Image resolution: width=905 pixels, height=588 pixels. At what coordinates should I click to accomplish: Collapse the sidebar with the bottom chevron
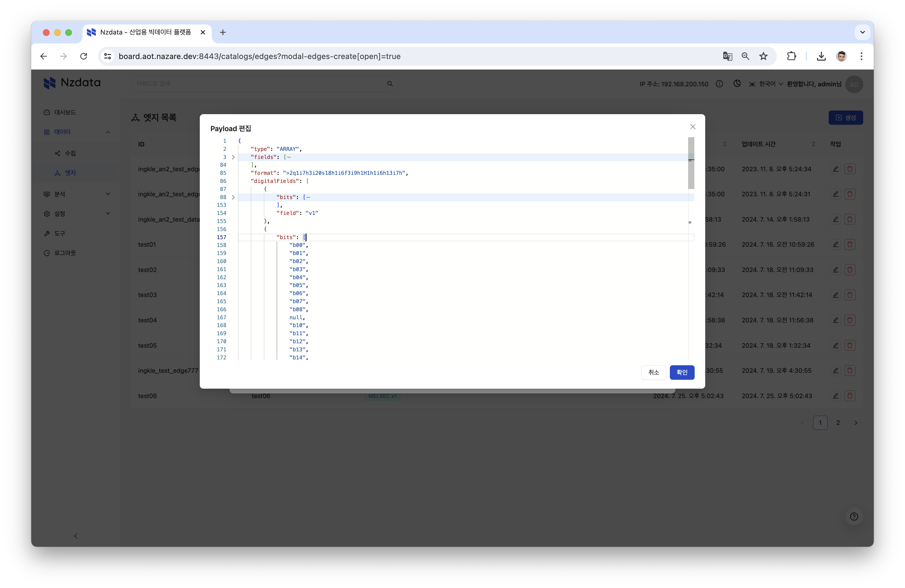click(x=76, y=536)
